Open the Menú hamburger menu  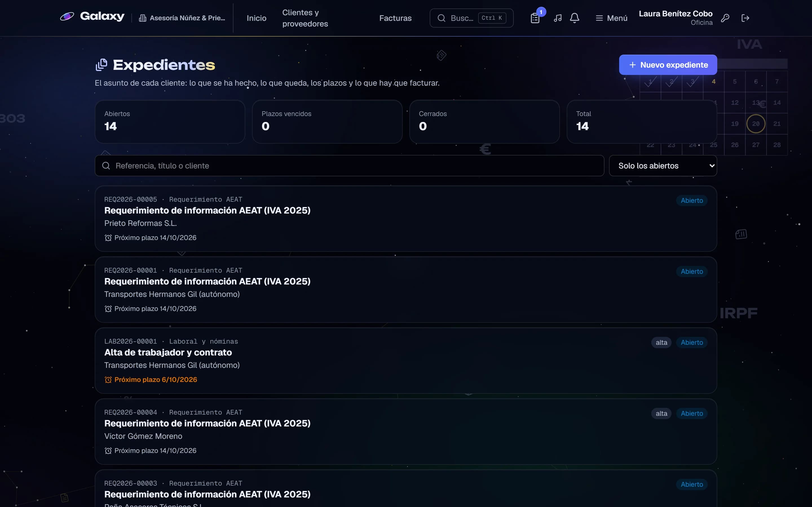pyautogui.click(x=611, y=18)
